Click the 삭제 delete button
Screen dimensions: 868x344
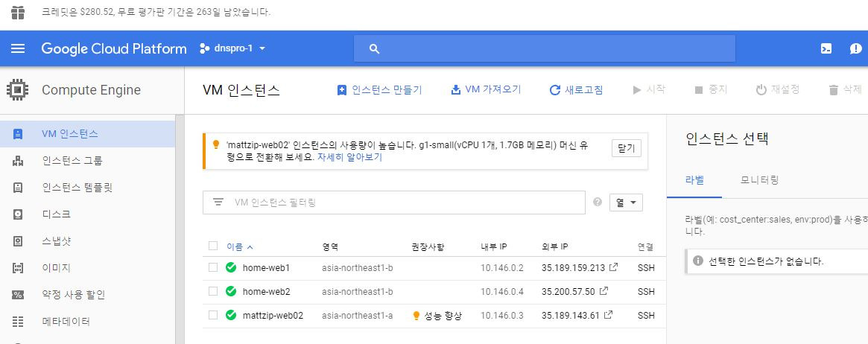pos(846,89)
